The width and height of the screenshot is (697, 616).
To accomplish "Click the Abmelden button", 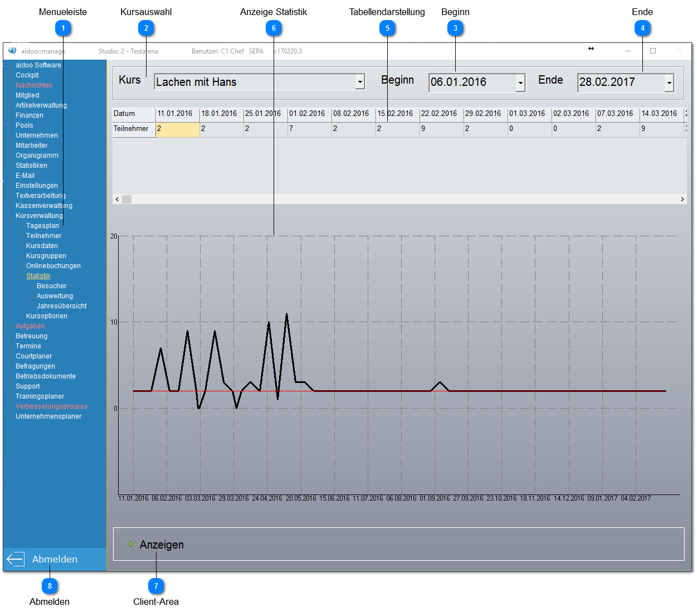I will pos(55,559).
